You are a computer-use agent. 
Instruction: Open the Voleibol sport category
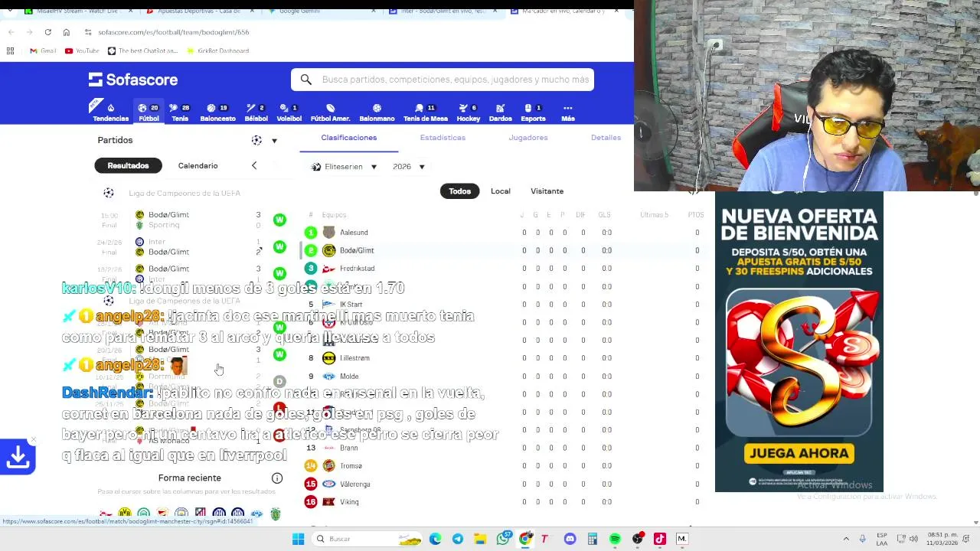pos(289,112)
